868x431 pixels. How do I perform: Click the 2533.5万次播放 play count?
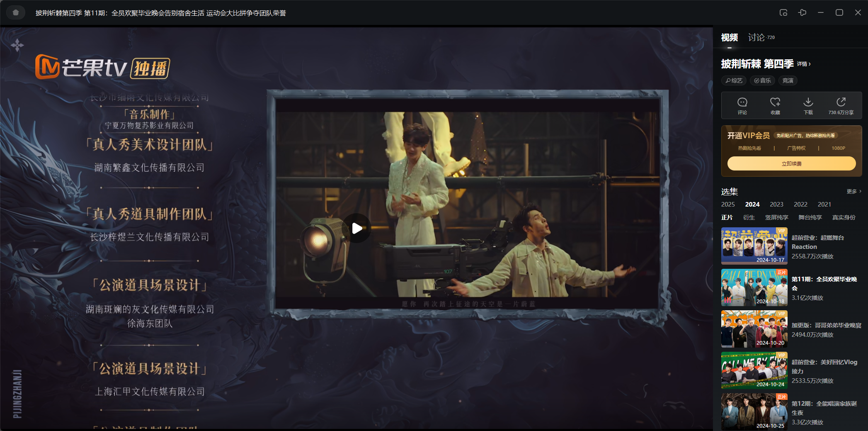click(x=812, y=381)
